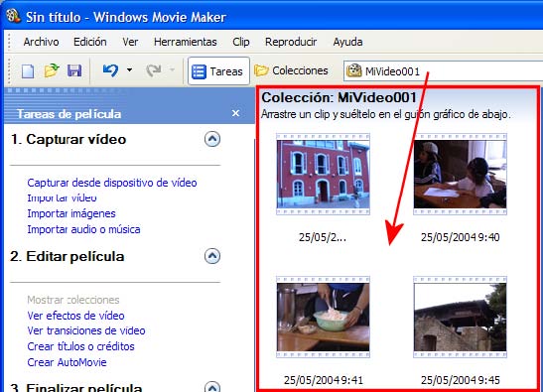Click the Undo arrow icon

coord(110,70)
